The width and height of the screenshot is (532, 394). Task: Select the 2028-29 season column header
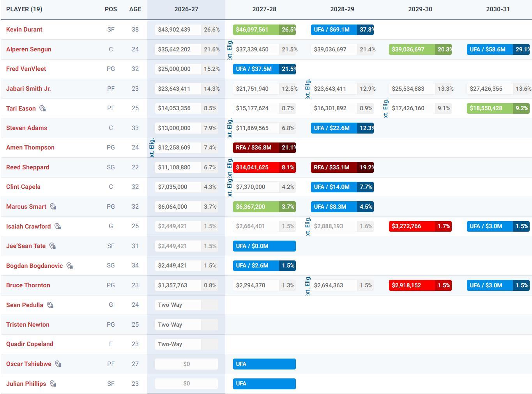[x=342, y=9]
